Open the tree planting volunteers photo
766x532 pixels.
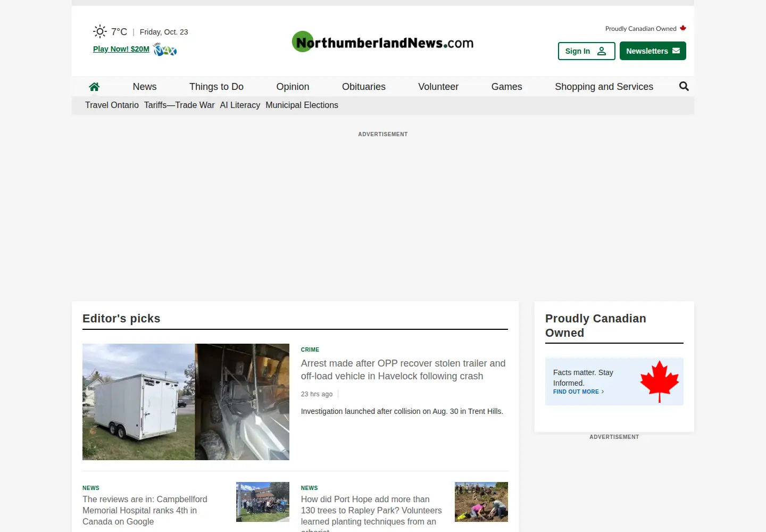pos(481,502)
